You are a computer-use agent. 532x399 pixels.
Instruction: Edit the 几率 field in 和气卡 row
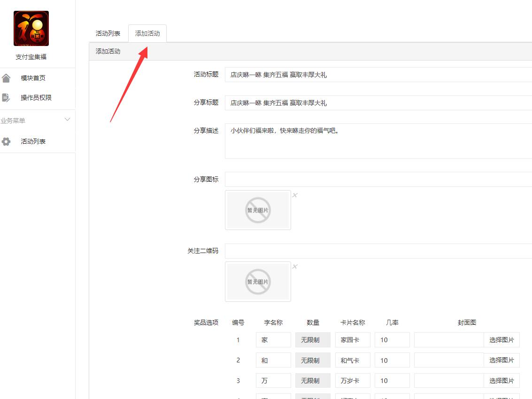[x=392, y=361]
